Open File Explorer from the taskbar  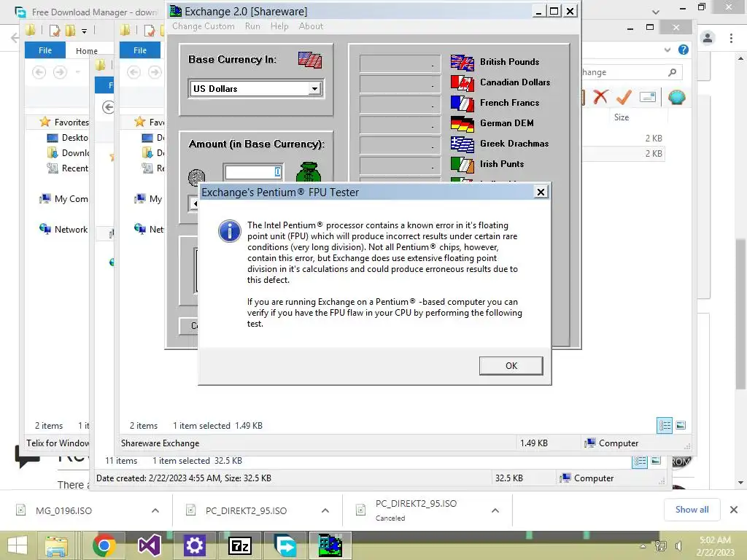pos(56,545)
